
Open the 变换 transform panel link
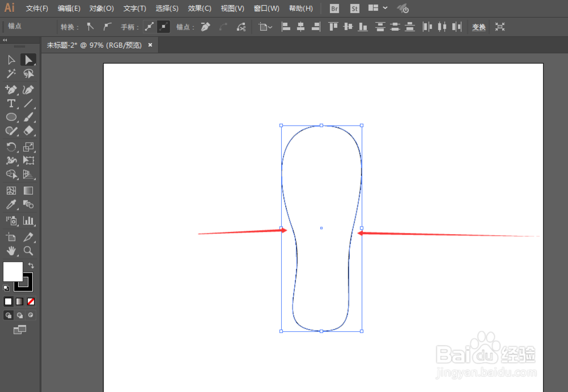[x=478, y=27]
